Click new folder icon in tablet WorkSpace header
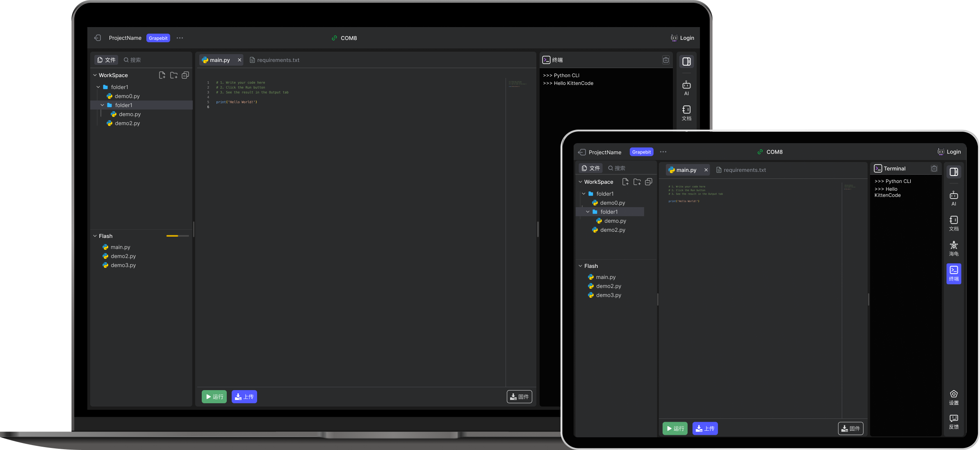 [637, 182]
